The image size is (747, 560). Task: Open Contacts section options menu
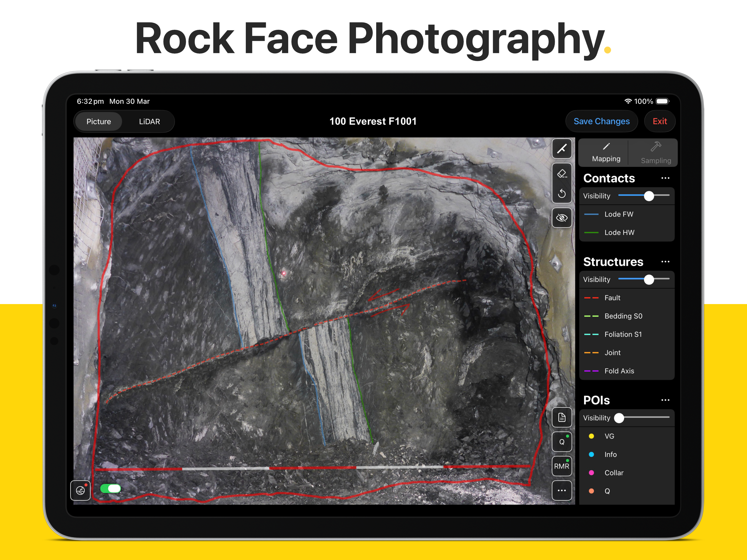click(x=665, y=178)
